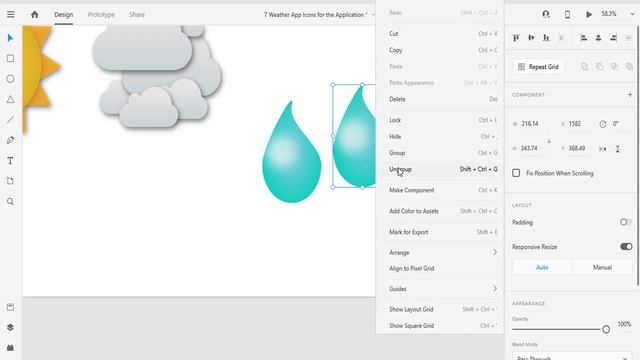Start desktop preview play button
The height and width of the screenshot is (360, 640).
(x=589, y=14)
